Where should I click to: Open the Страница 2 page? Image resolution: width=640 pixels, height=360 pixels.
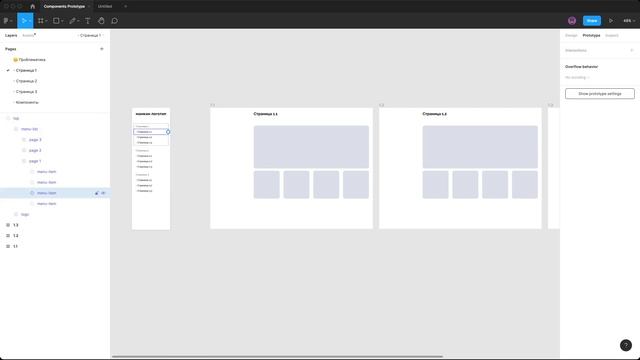tap(26, 81)
